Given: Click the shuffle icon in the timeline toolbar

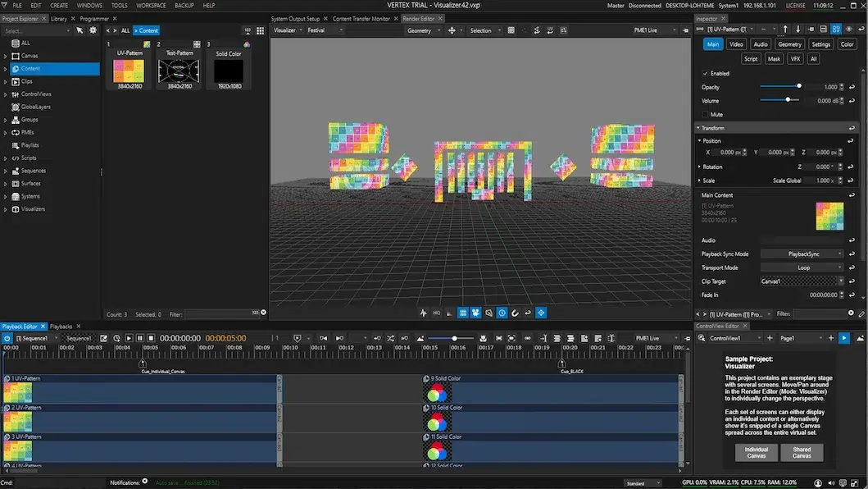Looking at the screenshot, I should point(390,338).
